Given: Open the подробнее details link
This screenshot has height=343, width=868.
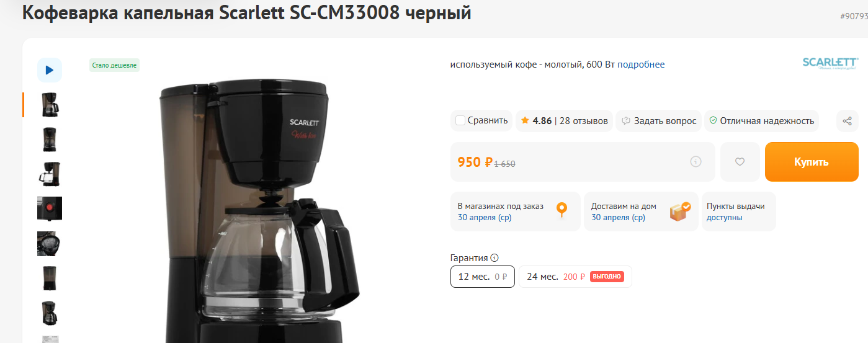Looking at the screenshot, I should pos(641,65).
